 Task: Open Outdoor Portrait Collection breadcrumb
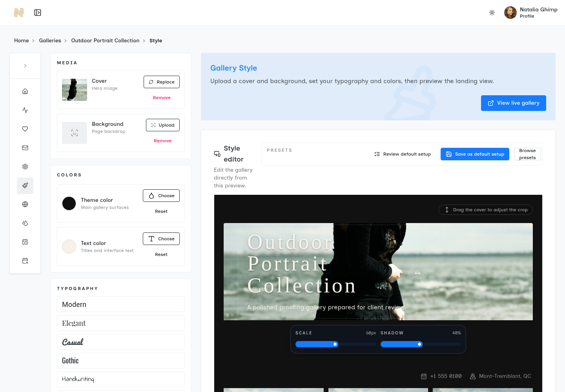click(105, 40)
